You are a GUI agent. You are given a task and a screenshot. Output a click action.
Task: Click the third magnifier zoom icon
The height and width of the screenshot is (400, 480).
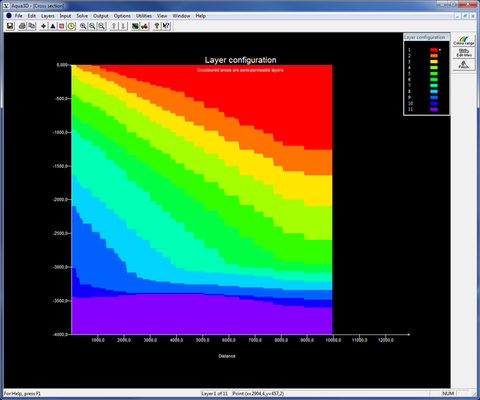(x=102, y=26)
